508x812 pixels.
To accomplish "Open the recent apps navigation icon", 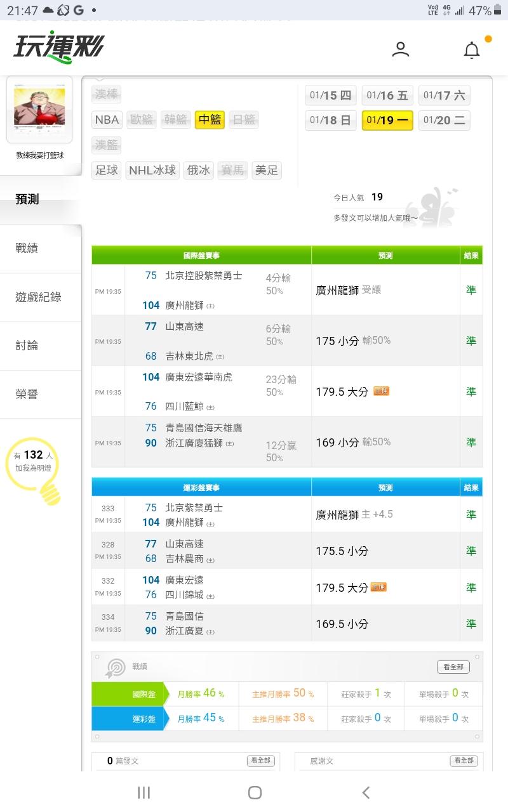I will (144, 792).
